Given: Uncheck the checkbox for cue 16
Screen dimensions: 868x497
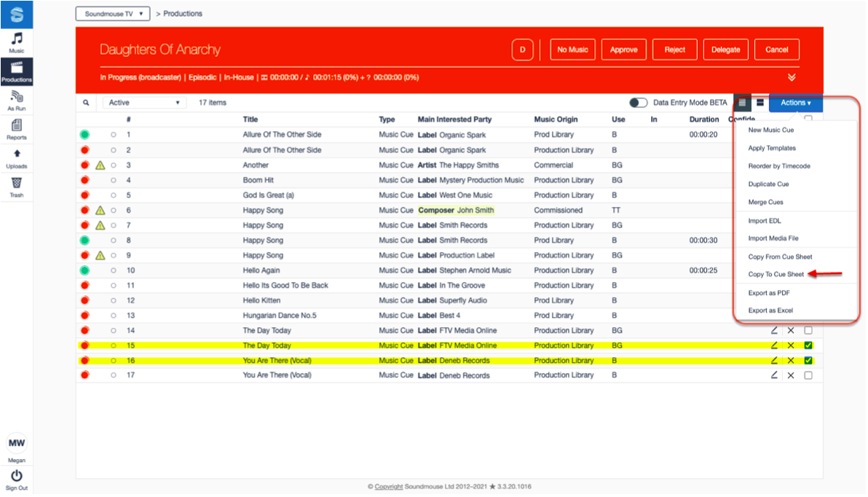Looking at the screenshot, I should tap(808, 360).
